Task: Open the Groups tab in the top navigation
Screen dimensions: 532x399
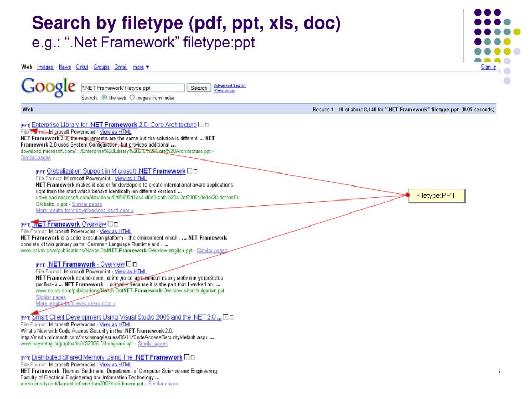Action: [101, 67]
